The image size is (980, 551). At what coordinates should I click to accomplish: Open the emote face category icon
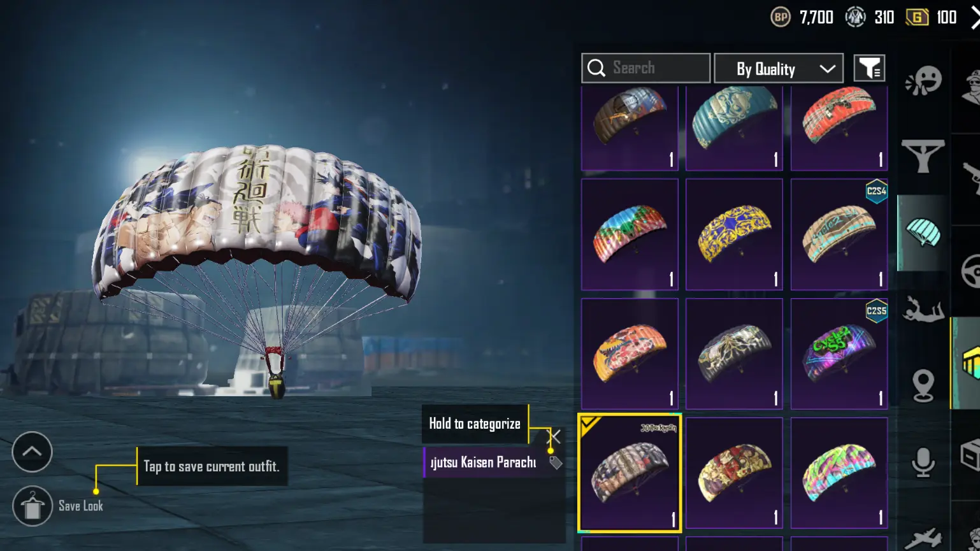click(x=923, y=81)
